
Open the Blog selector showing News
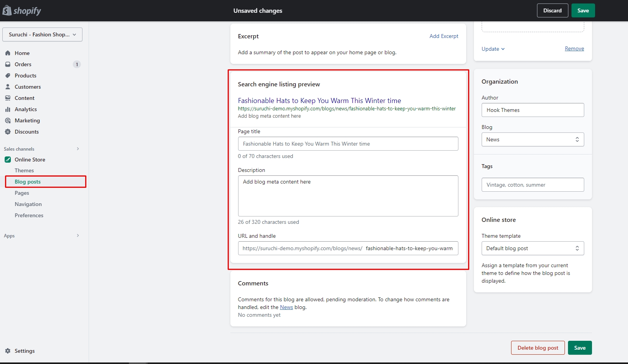pyautogui.click(x=532, y=139)
